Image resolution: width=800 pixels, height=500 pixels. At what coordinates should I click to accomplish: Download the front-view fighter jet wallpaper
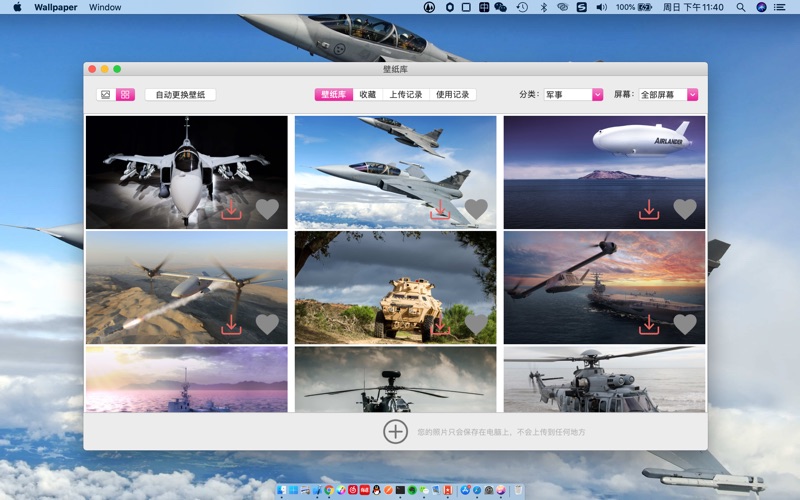[231, 209]
